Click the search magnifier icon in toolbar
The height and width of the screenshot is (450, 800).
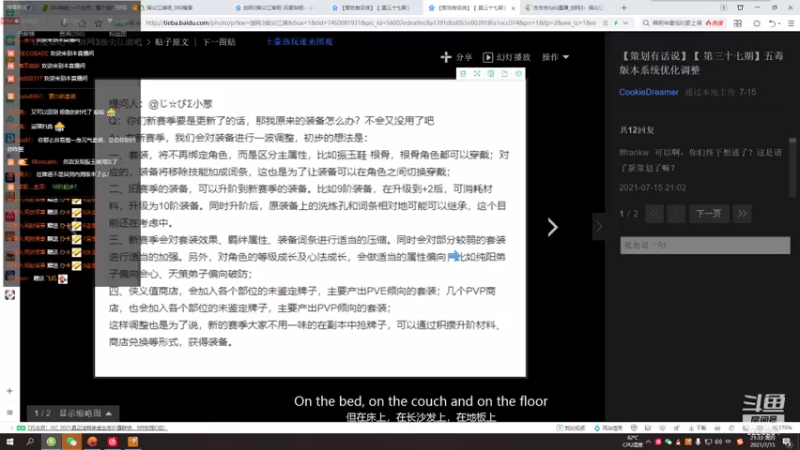pos(646,23)
